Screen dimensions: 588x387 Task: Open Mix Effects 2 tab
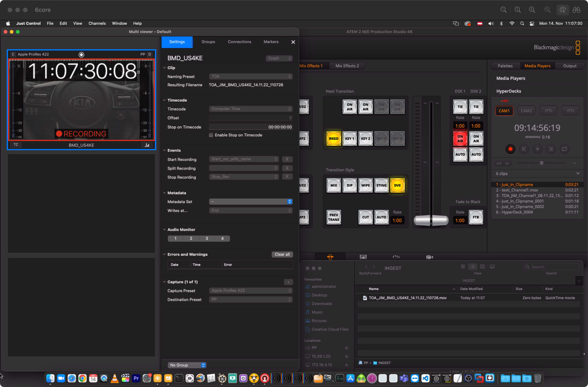tap(347, 66)
